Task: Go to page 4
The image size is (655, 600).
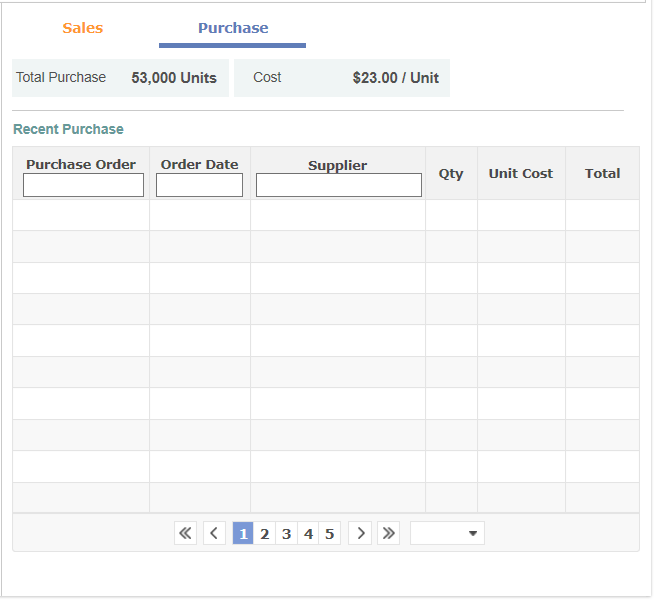Action: (x=308, y=533)
